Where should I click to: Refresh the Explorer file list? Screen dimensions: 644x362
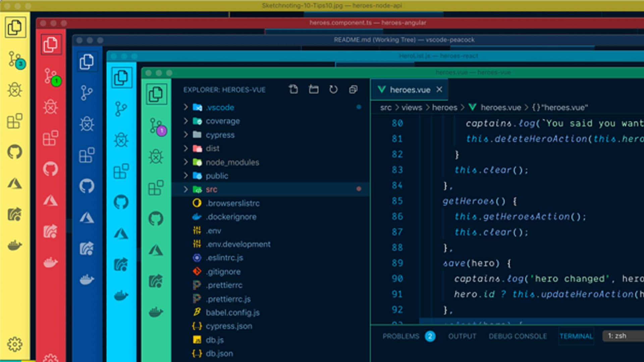(x=333, y=89)
